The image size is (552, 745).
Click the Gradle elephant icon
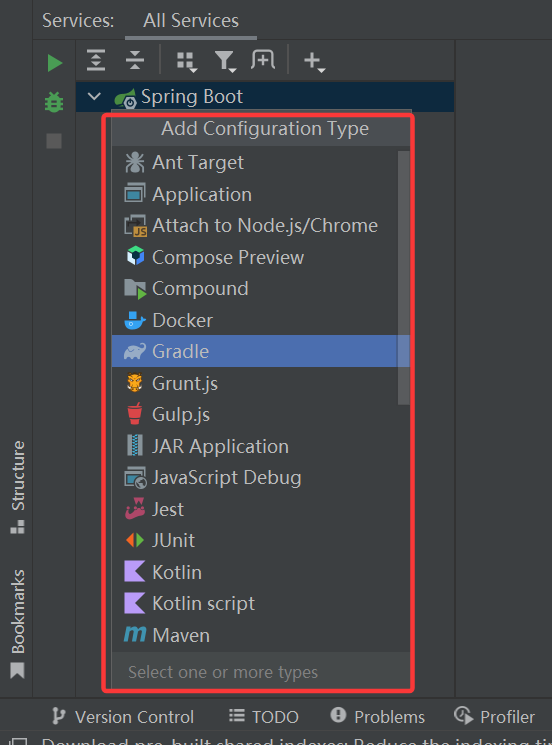[x=135, y=352]
